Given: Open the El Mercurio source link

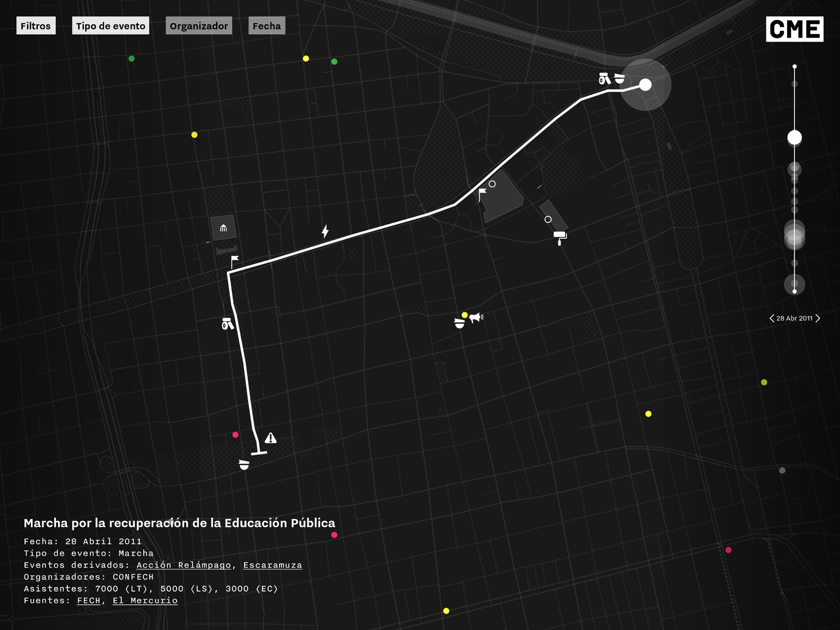Looking at the screenshot, I should pos(145,600).
